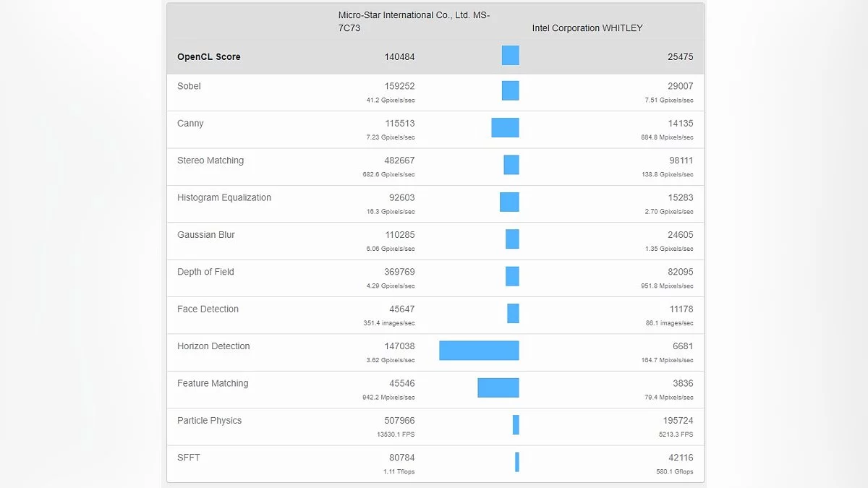Click the Face Detection label
Viewport: 868px width, 488px height.
click(208, 309)
